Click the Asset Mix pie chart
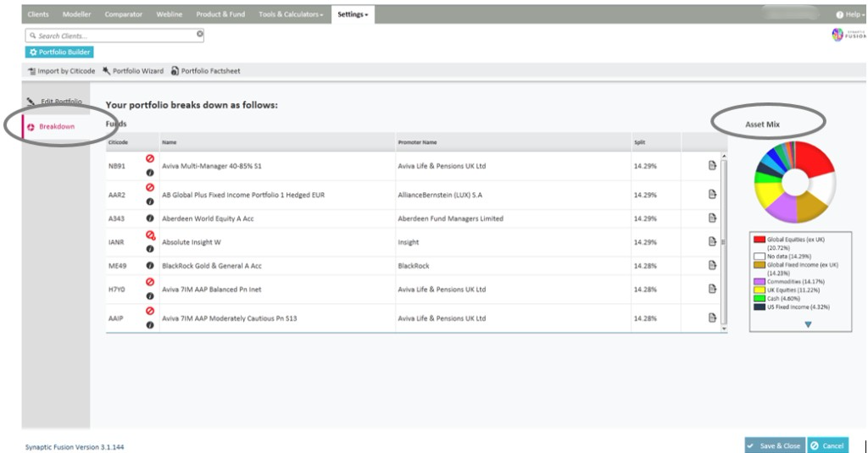The height and width of the screenshot is (453, 868). tap(795, 182)
